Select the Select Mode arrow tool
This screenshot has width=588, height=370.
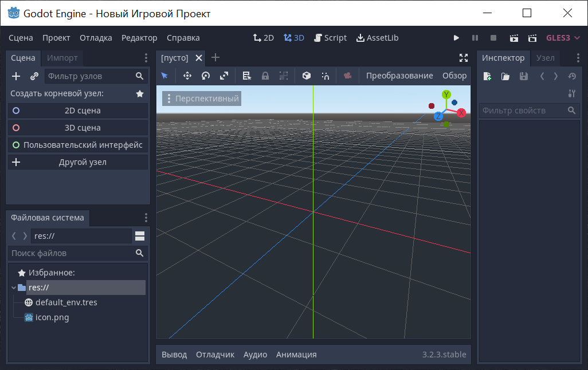[x=164, y=76]
